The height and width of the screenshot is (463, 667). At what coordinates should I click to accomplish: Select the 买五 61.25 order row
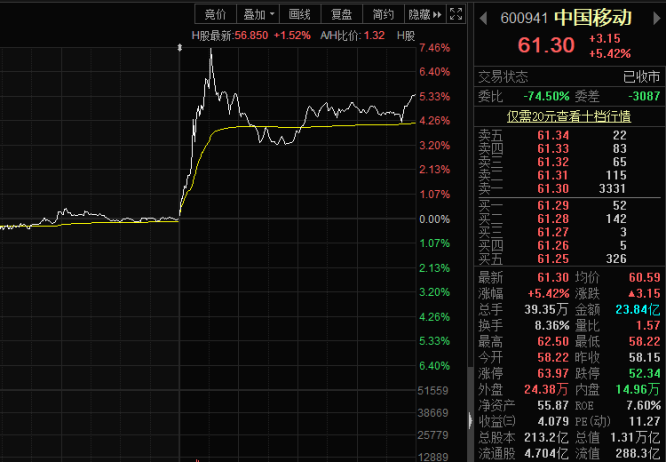pos(569,259)
